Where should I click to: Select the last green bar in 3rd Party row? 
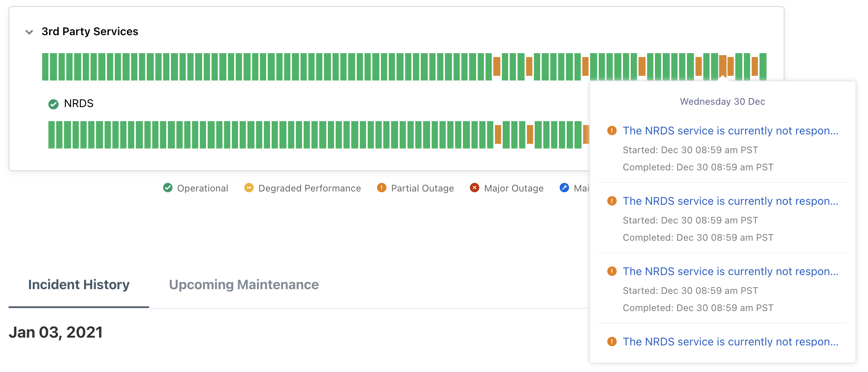point(763,67)
